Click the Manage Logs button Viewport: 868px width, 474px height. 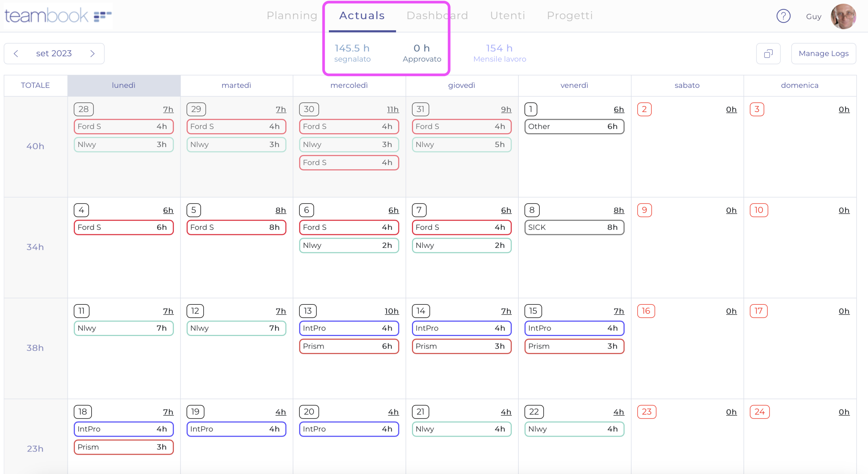click(823, 54)
